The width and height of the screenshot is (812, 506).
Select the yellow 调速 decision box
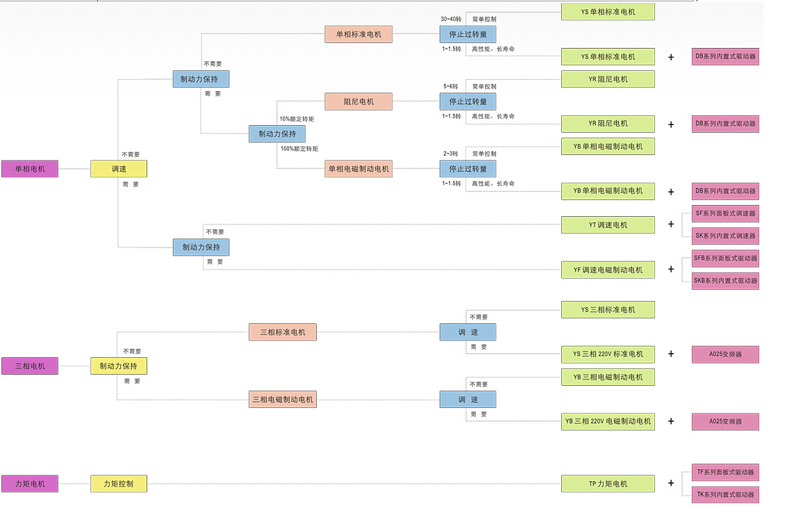[119, 168]
